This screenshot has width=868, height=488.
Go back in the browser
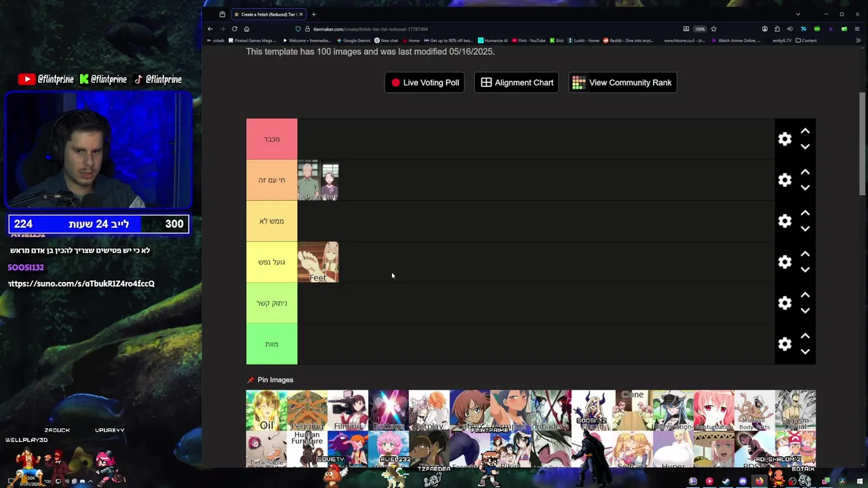point(210,29)
